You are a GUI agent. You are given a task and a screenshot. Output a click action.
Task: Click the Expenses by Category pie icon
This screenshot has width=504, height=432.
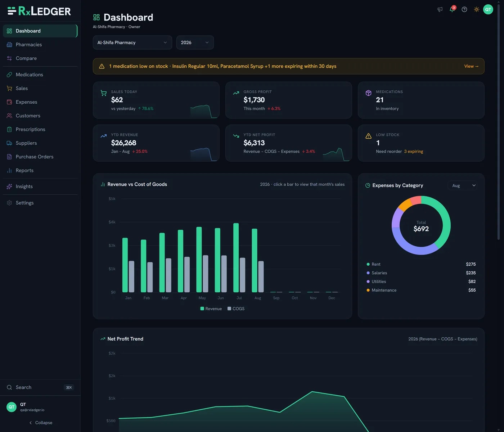click(x=368, y=185)
